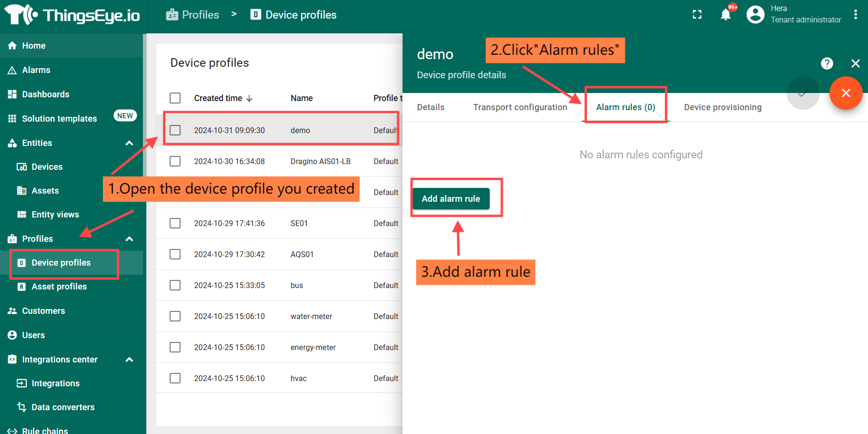This screenshot has height=434, width=868.
Task: Click the ThingsEye.io logo
Action: (72, 15)
